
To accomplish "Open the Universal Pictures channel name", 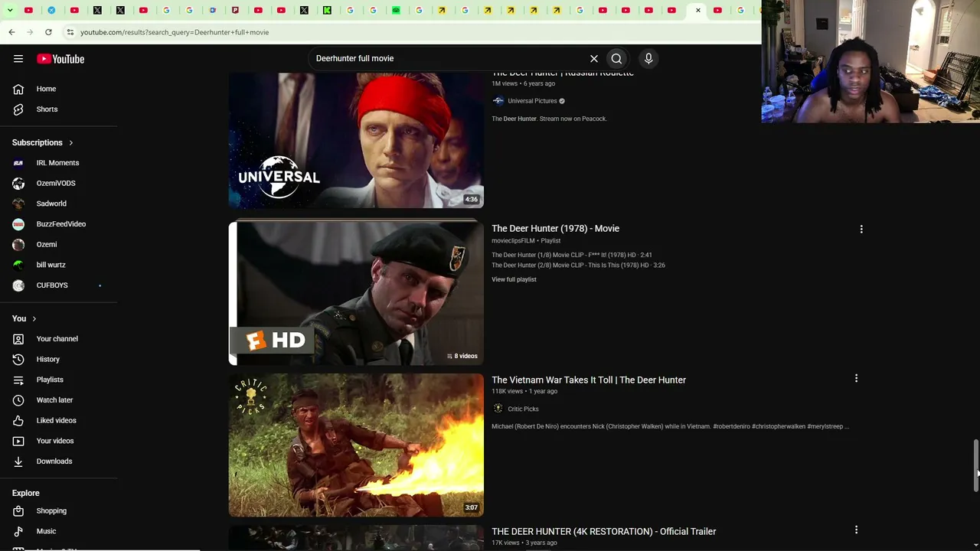I will click(x=532, y=101).
